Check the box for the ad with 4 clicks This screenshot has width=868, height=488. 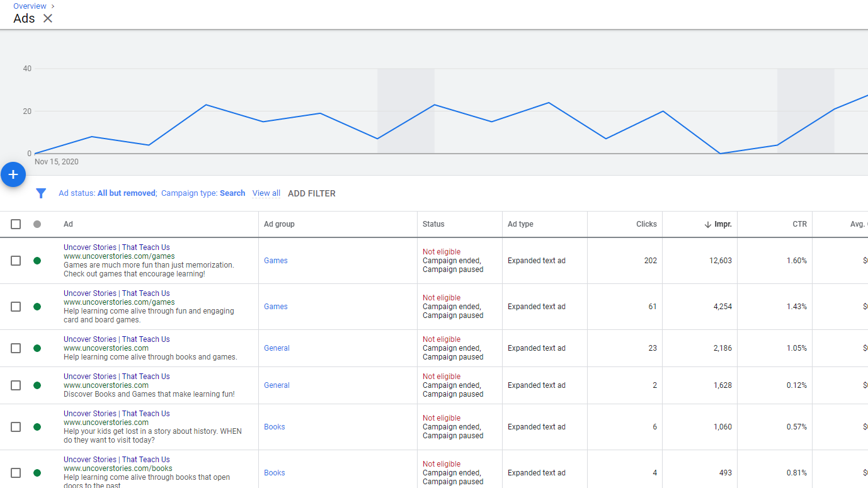pos(16,473)
